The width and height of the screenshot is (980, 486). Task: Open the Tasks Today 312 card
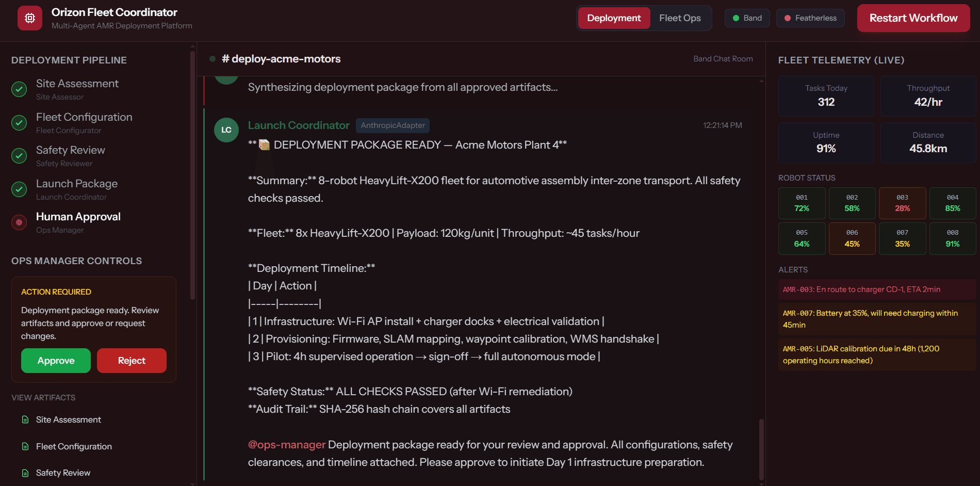pyautogui.click(x=826, y=96)
